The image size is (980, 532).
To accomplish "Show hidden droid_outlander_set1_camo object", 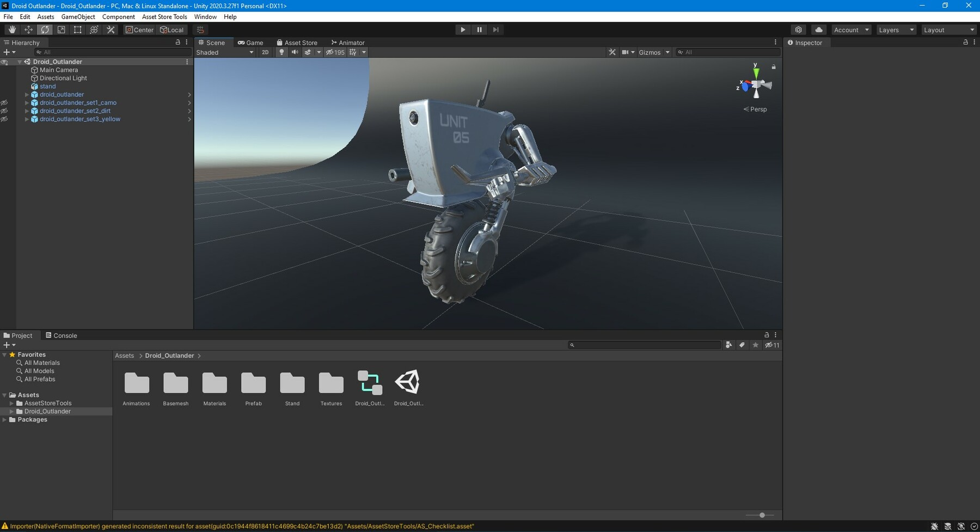I will tap(4, 103).
